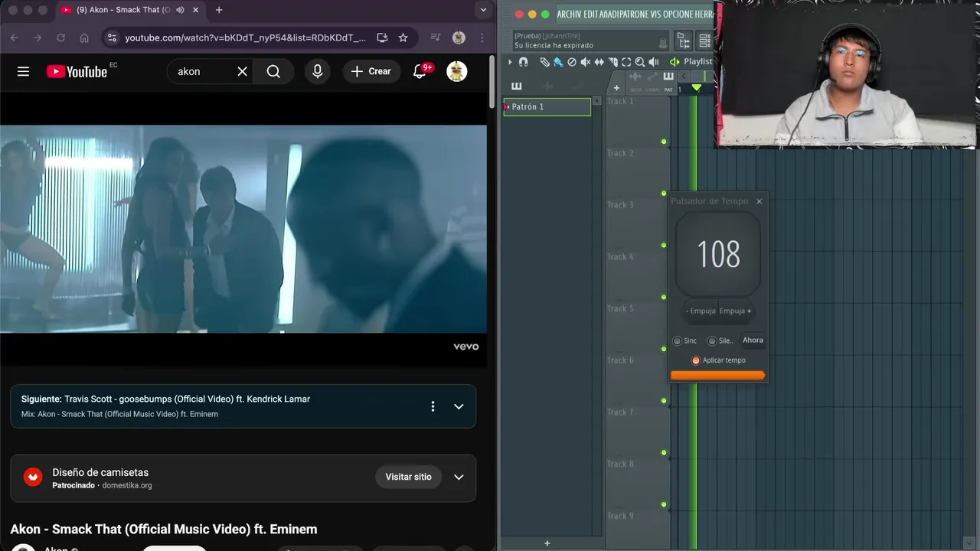Screen dimensions: 980x551
Task: Pick the Select tool in playlist toolbar
Action: point(626,62)
